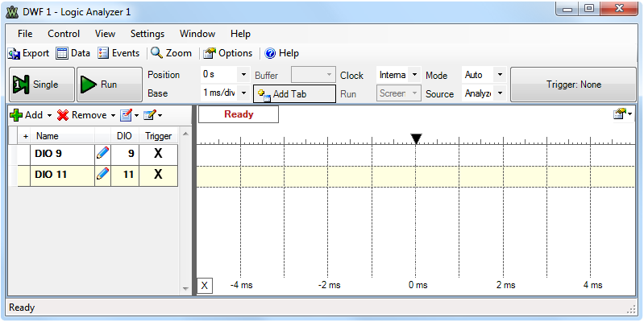Click the WaveForms app icon in title bar
644x322 pixels.
point(13,12)
